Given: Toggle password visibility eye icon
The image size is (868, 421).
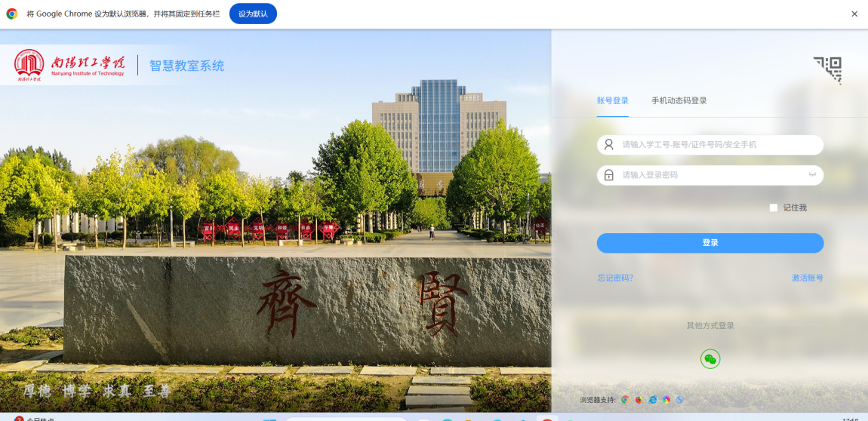Looking at the screenshot, I should pyautogui.click(x=812, y=175).
